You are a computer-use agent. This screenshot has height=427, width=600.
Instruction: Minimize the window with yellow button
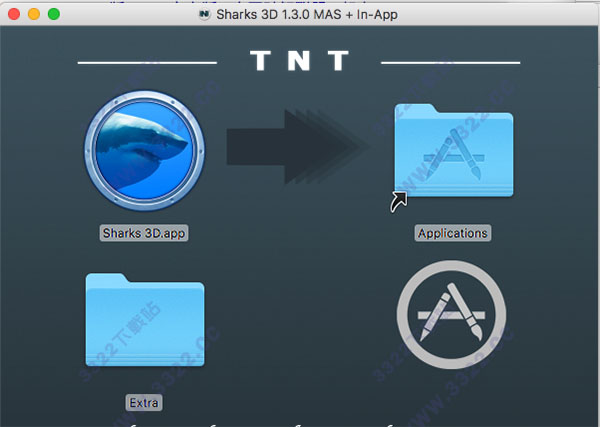pyautogui.click(x=34, y=14)
